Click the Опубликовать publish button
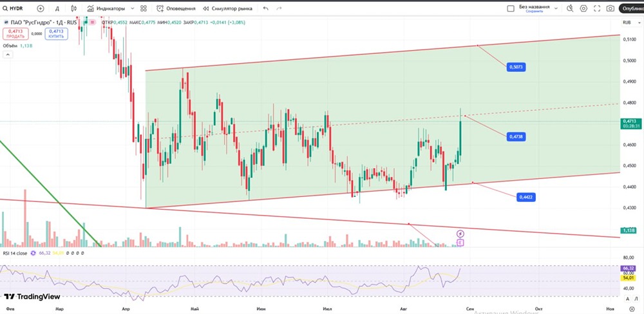This screenshot has width=644, height=314. [x=631, y=8]
